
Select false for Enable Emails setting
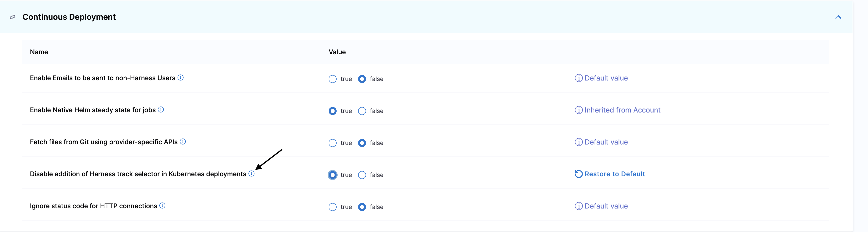click(x=362, y=79)
